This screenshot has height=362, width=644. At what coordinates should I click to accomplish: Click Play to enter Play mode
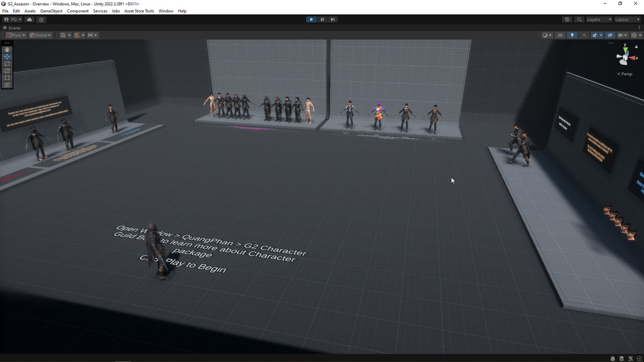pos(311,19)
